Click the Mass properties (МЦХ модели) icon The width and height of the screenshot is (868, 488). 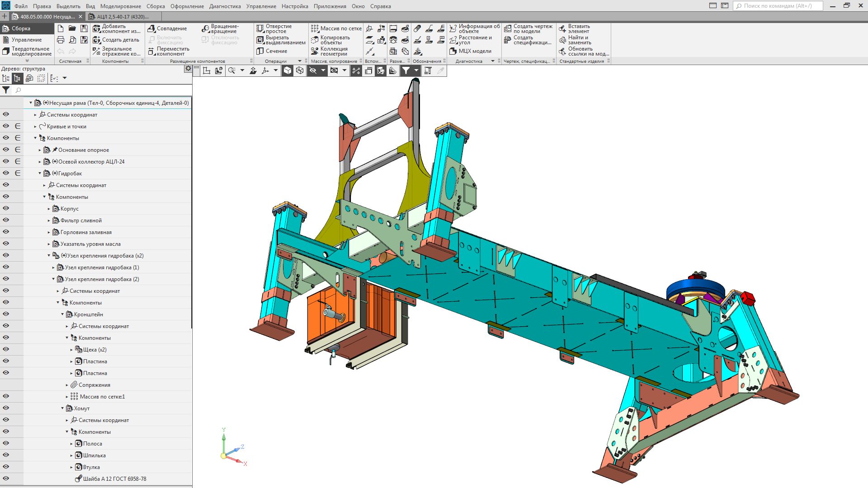pyautogui.click(x=453, y=51)
